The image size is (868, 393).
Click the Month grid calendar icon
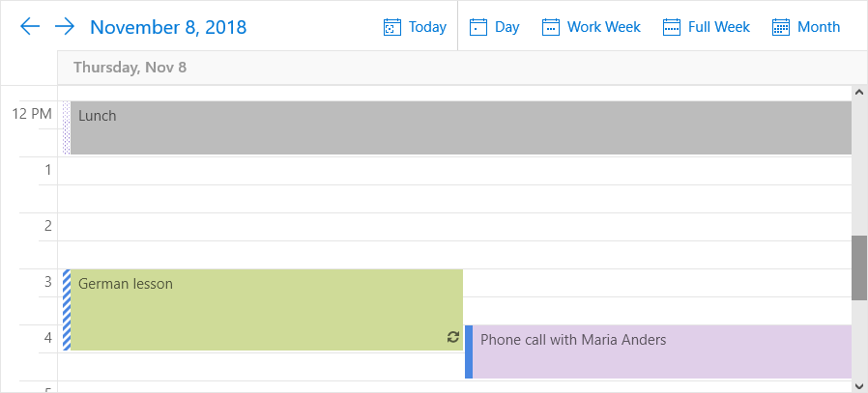781,27
